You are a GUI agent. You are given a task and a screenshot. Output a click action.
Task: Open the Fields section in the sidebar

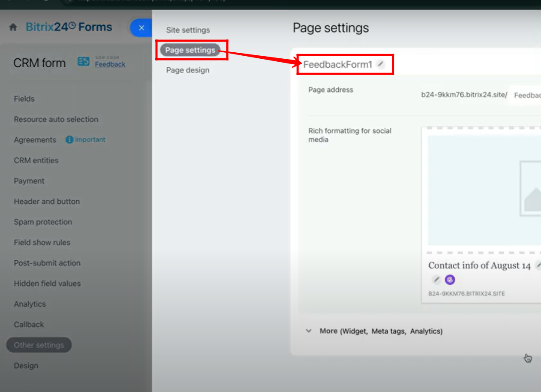coord(24,99)
